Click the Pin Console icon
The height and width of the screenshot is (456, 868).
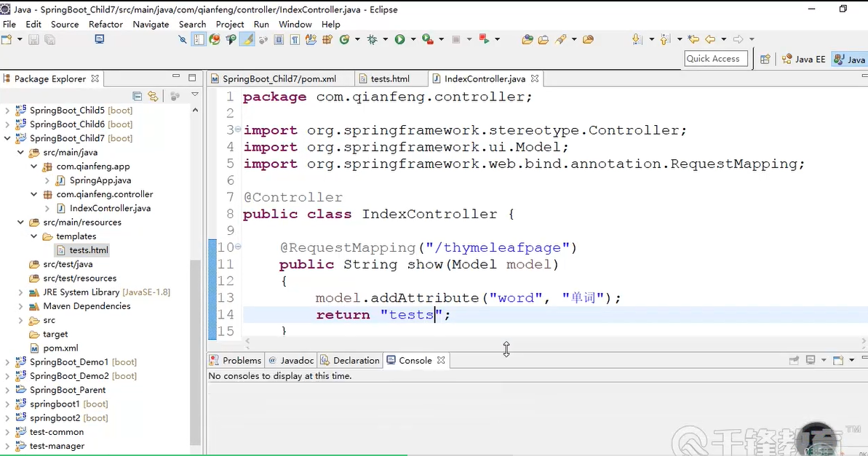[x=794, y=360]
